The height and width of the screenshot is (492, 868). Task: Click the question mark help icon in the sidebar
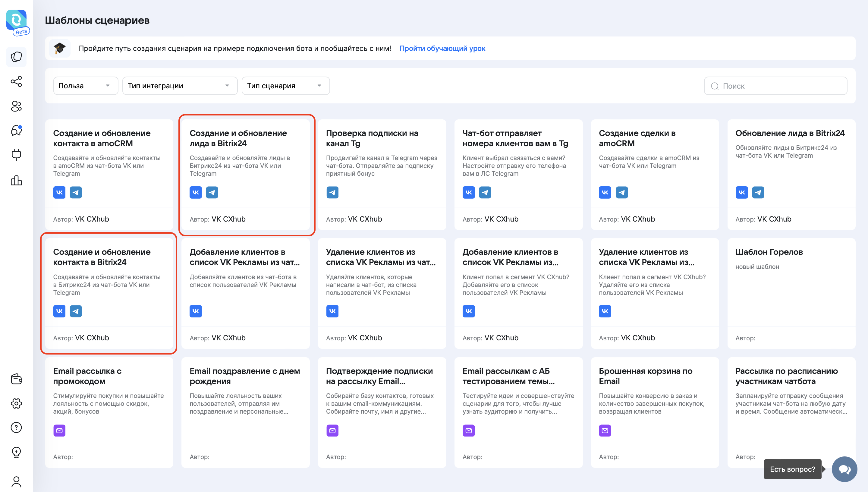coord(16,427)
